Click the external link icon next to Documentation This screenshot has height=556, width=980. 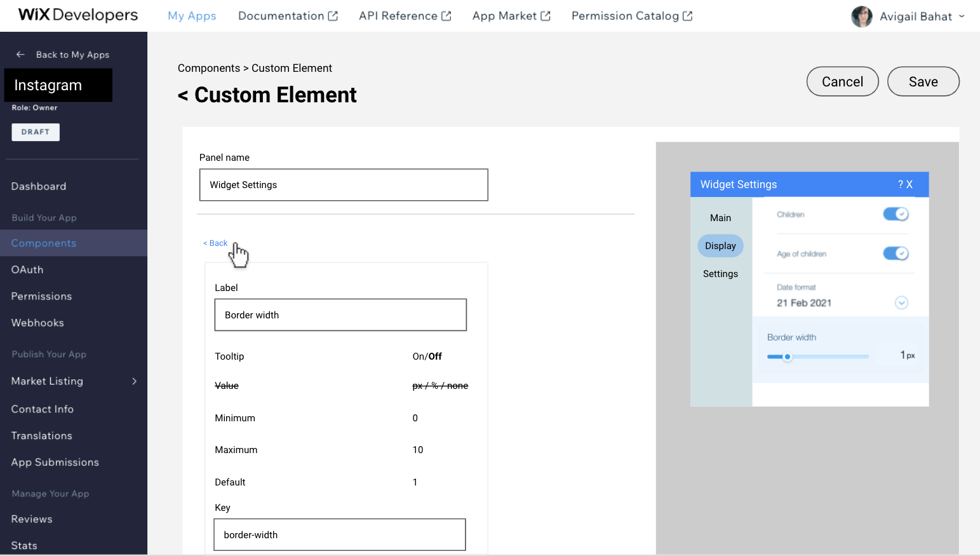333,16
